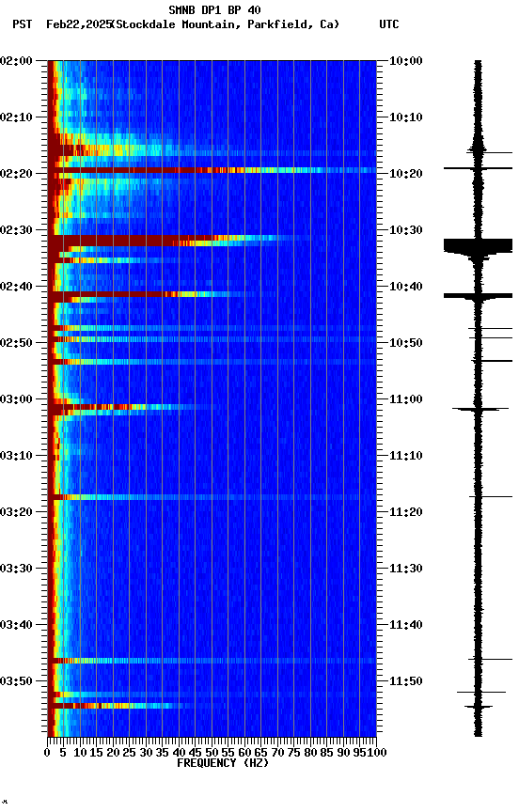Click the seismogram spike near 11:17 UTC
Screen dimensions: 519x812
point(491,496)
